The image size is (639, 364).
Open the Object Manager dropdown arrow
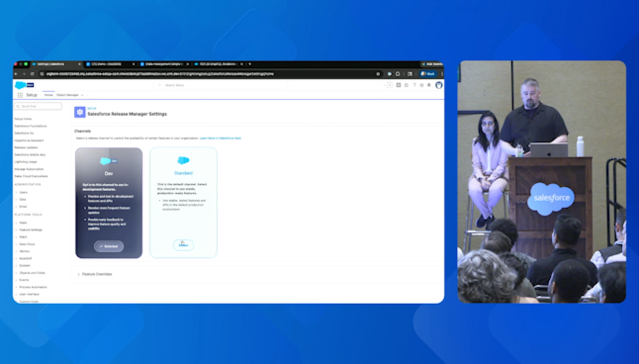(82, 95)
